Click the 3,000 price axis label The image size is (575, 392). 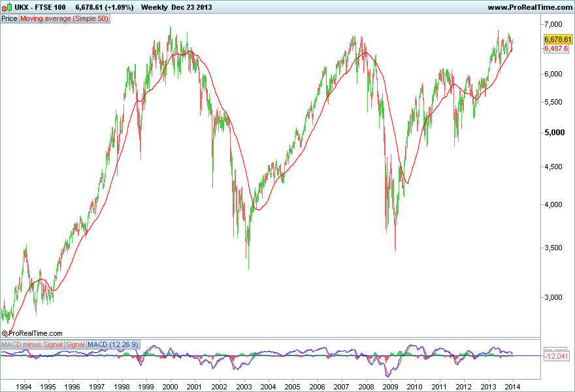pyautogui.click(x=553, y=297)
